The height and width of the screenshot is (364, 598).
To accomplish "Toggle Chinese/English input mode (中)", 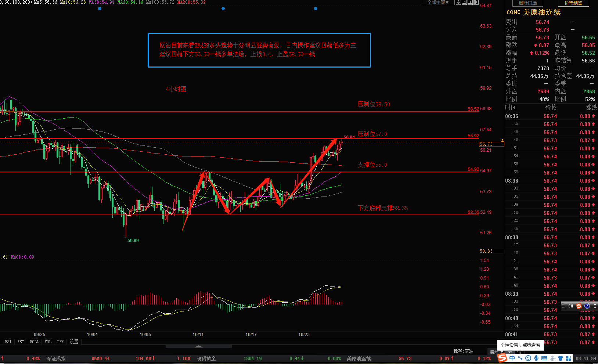I will [512, 358].
